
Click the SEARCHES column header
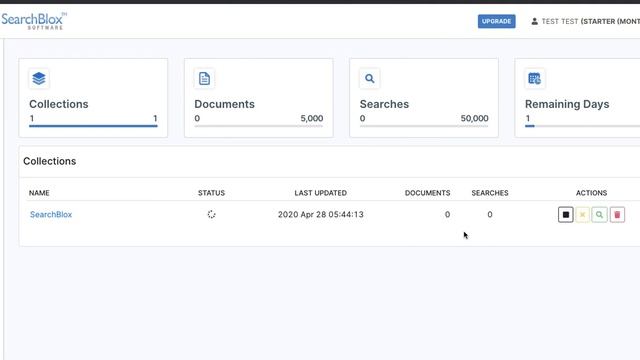coord(490,193)
